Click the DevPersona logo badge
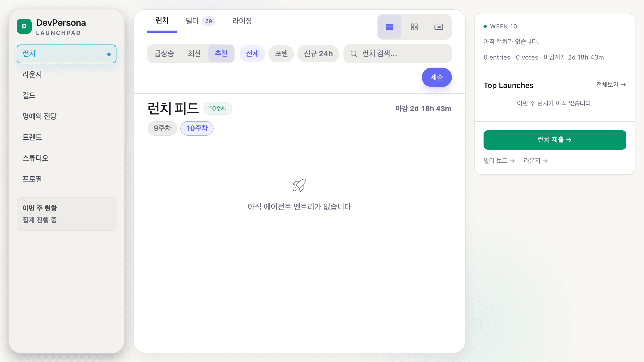Viewport: 644px width, 362px height. (24, 26)
